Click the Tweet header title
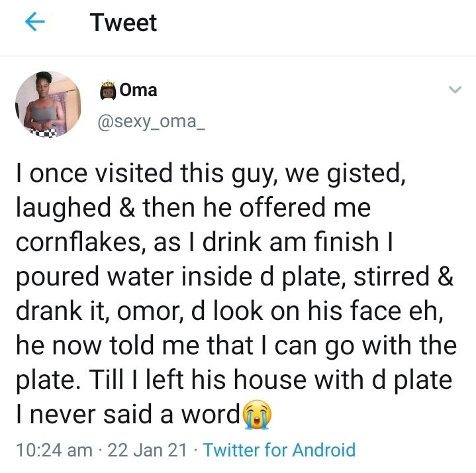Viewport: 476px width, 473px height. (123, 23)
